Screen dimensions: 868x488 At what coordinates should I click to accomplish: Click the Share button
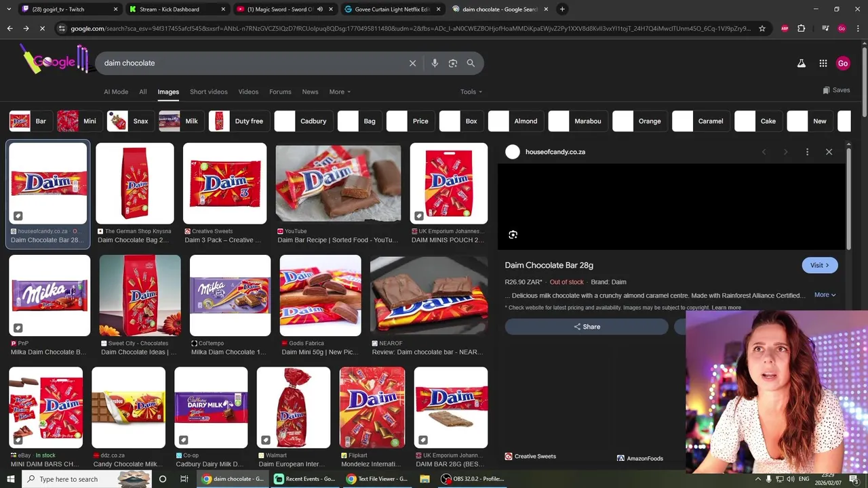[x=587, y=327]
